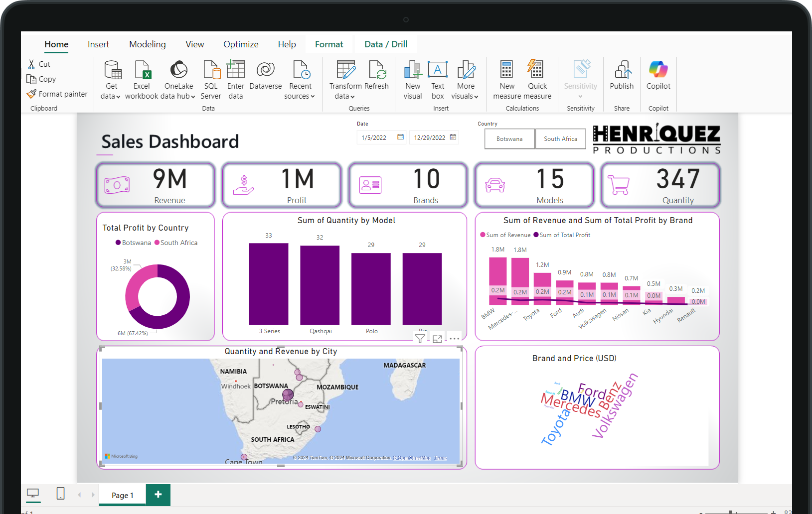Click the Copy command icon
812x514 pixels.
pyautogui.click(x=31, y=79)
